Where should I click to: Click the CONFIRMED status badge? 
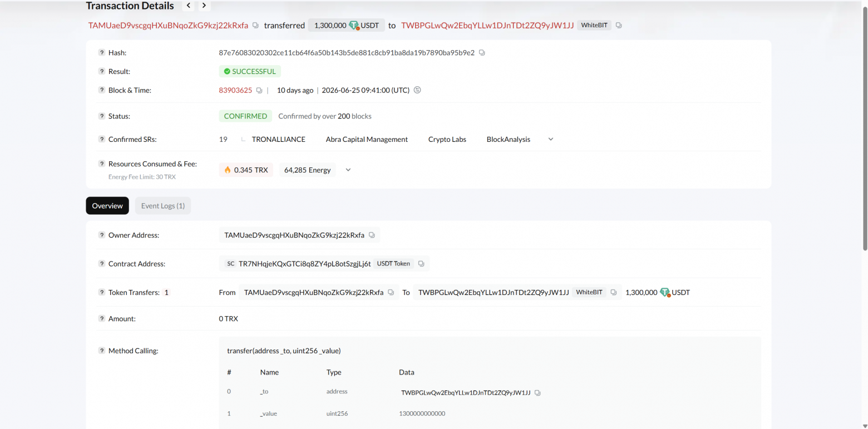(x=245, y=116)
